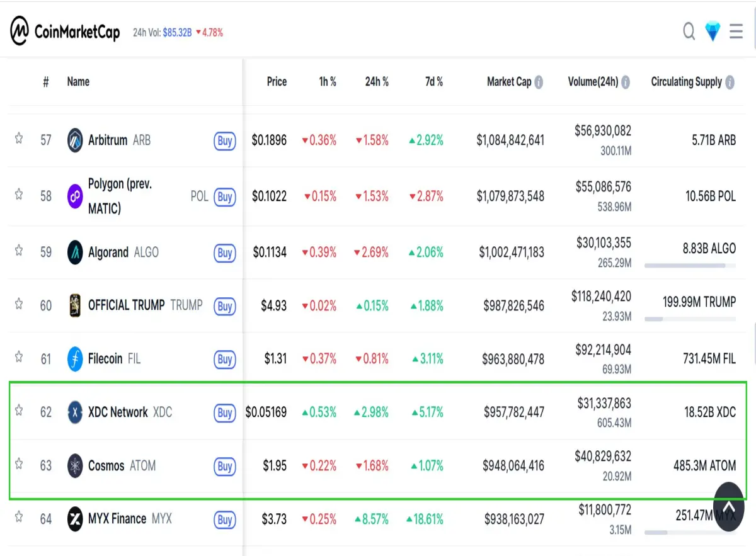The width and height of the screenshot is (756, 556).
Task: Click XDC Network price $0.05169
Action: pos(266,412)
